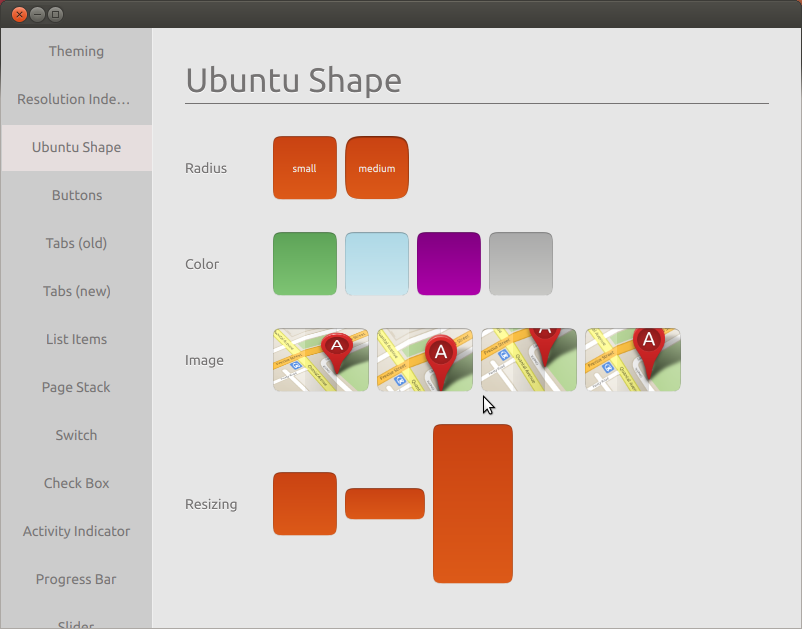This screenshot has width=802, height=629.
Task: Select the small radius shape sample
Action: tap(305, 167)
